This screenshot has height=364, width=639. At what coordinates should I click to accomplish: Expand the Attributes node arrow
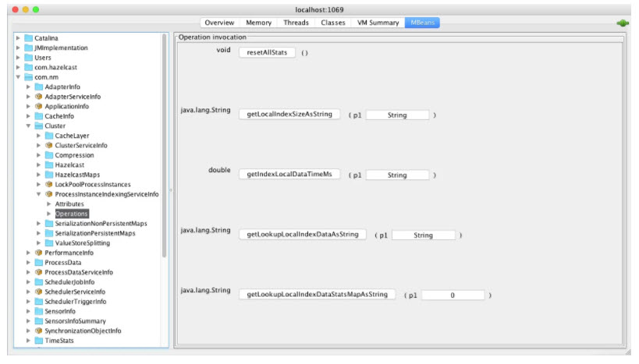point(48,204)
